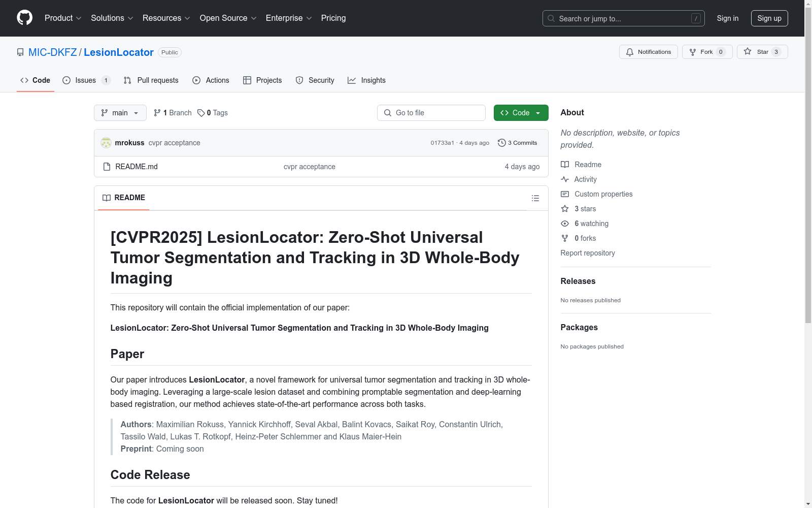View the 0 forks link

click(579, 238)
